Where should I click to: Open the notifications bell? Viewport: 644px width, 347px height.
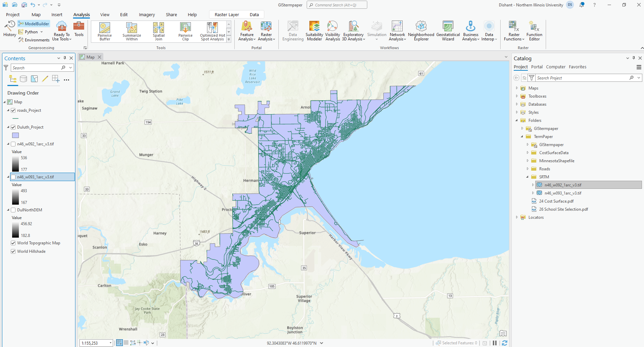[x=582, y=5]
